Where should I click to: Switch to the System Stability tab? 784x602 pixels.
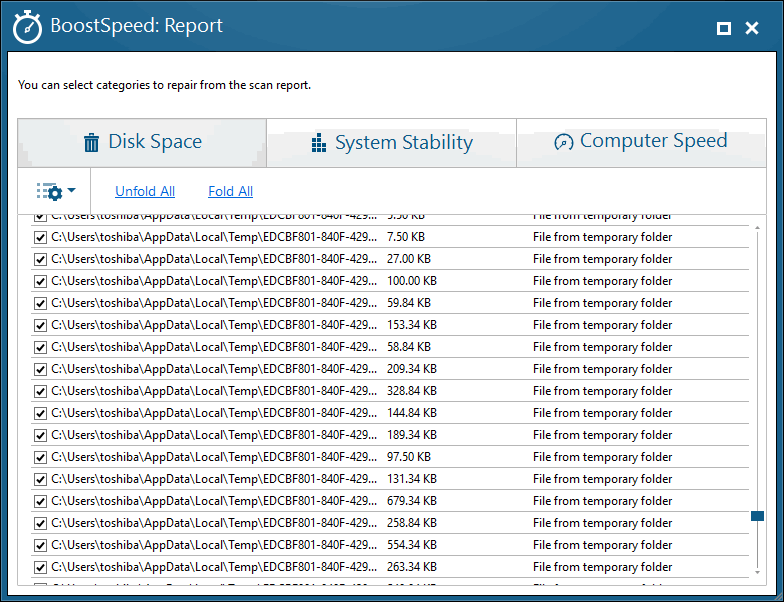(392, 143)
